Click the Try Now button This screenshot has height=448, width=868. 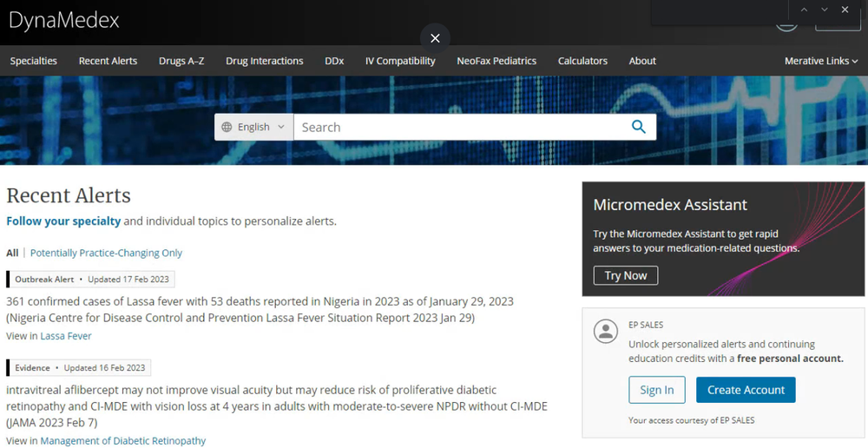point(626,275)
